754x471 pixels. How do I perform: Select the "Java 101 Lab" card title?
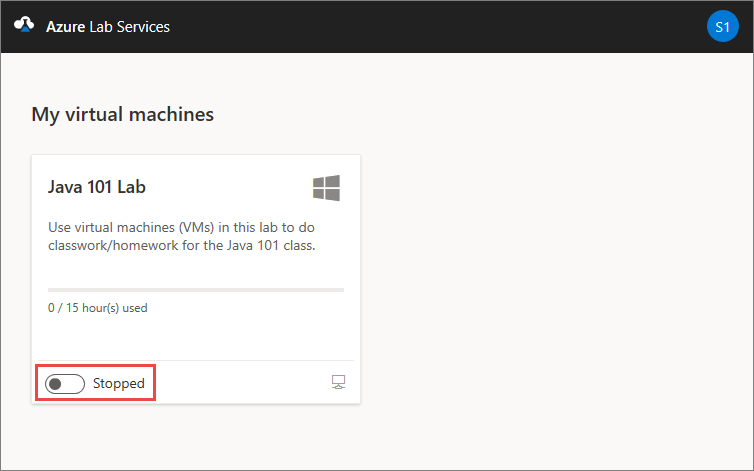point(98,187)
